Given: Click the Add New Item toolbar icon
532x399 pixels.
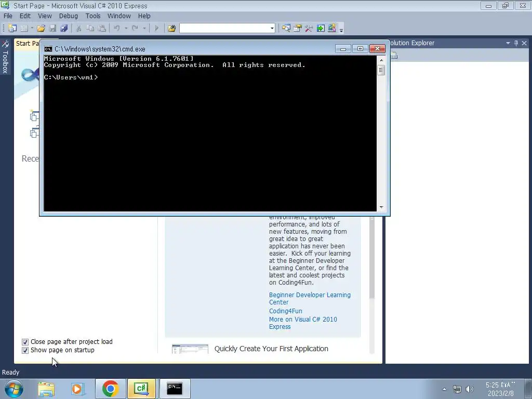Looking at the screenshot, I should (x=24, y=28).
